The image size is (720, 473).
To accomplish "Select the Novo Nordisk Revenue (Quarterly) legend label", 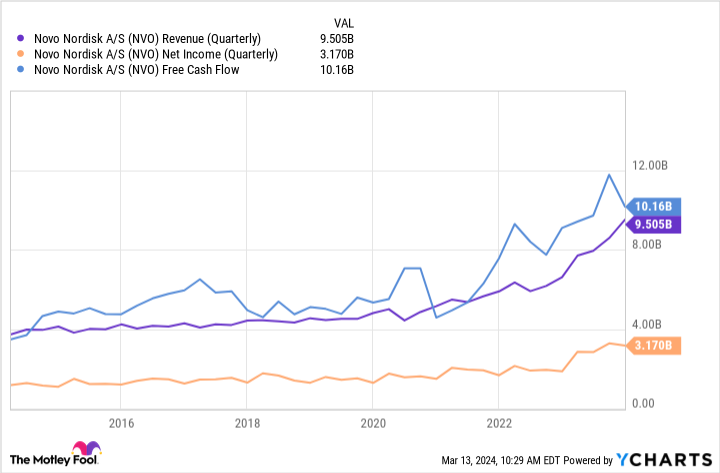I will [147, 39].
